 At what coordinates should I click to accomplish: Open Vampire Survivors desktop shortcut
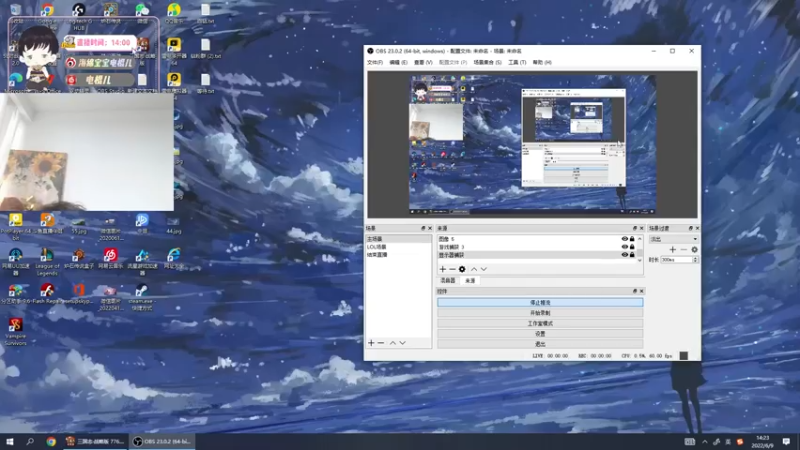click(15, 332)
